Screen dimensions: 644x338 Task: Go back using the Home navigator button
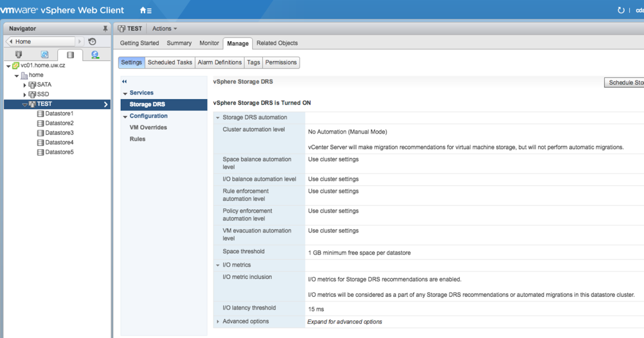coord(41,42)
